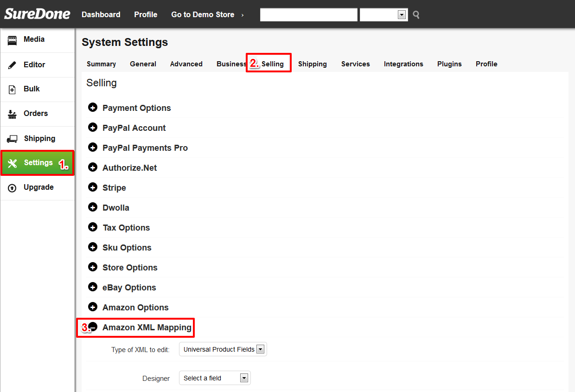Click the Amazon XML Mapping heading text

point(147,328)
